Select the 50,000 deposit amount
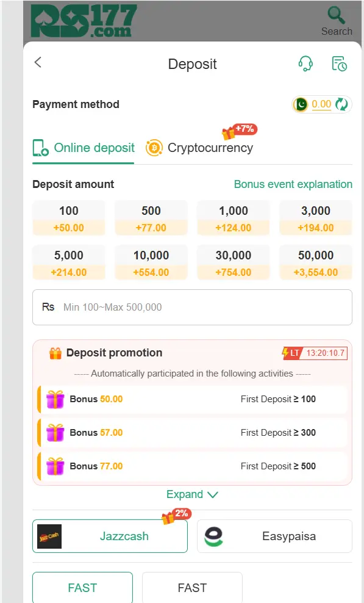The width and height of the screenshot is (364, 603). tap(315, 262)
